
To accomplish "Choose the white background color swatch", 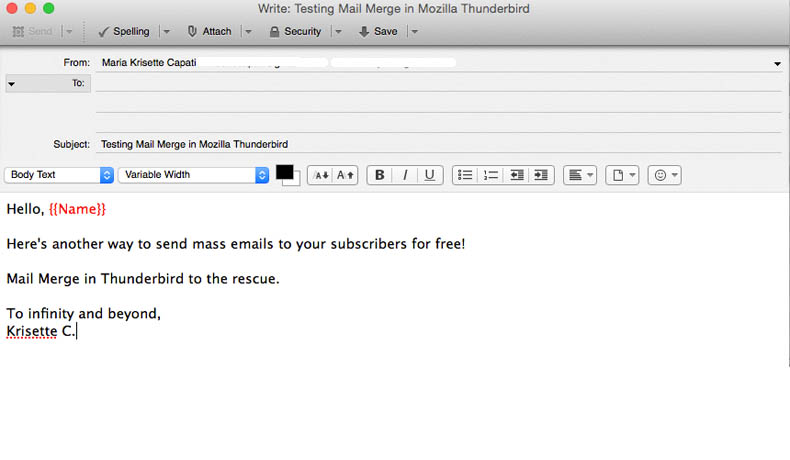I will [296, 181].
